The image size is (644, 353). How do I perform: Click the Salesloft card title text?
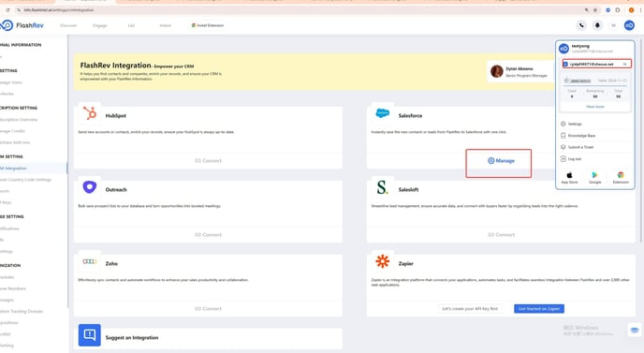point(409,189)
